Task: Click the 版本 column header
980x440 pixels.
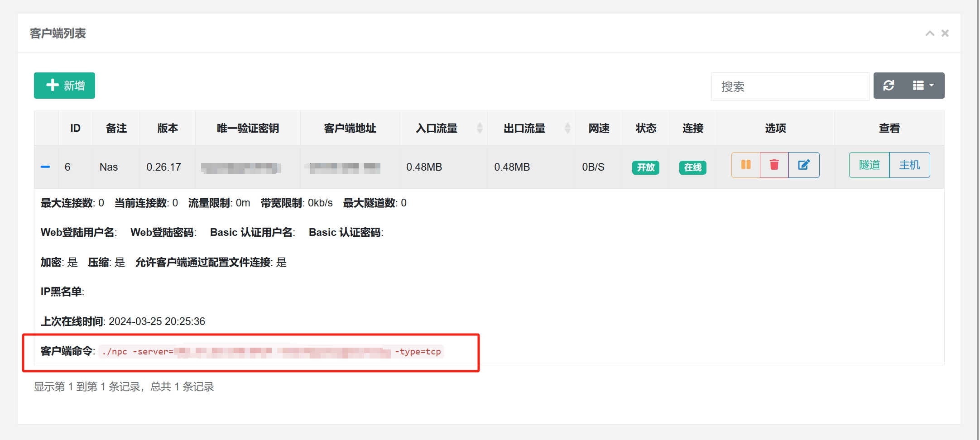Action: 168,128
